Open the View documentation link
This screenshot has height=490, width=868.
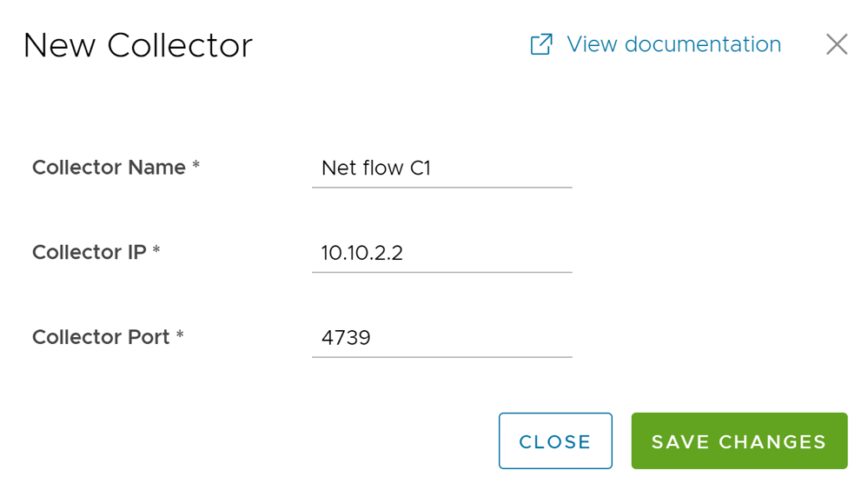[673, 44]
